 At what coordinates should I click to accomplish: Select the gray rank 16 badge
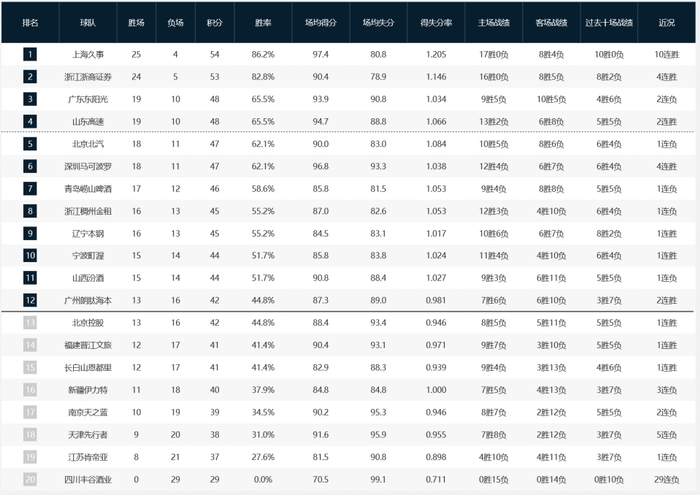coord(31,389)
